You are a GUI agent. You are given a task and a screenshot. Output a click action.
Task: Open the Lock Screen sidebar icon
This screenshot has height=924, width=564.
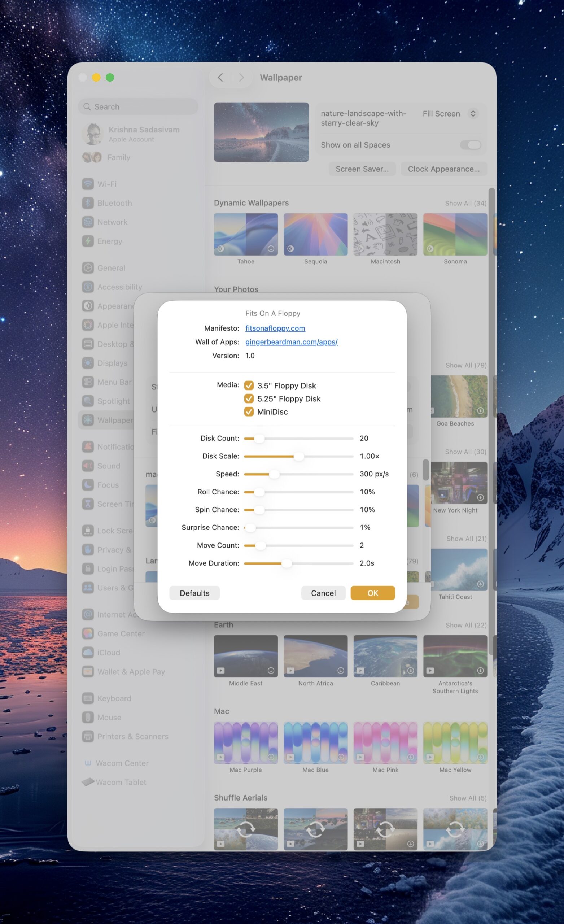click(88, 531)
